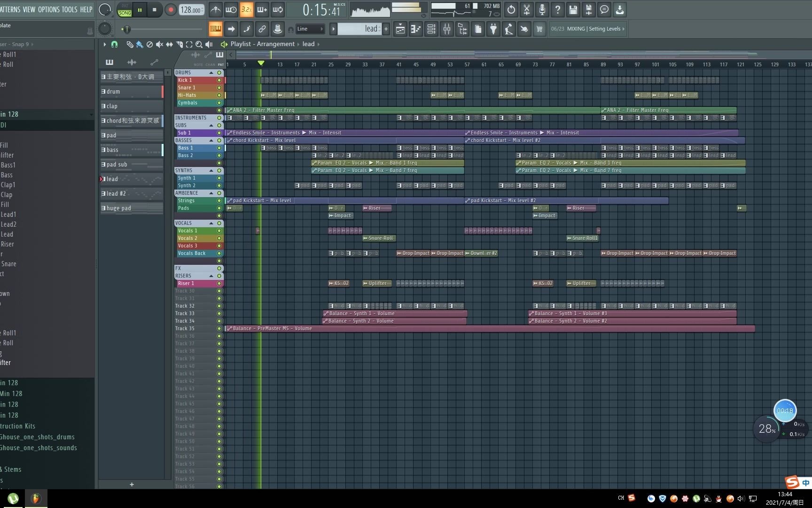Toggle the playlist snap magnet
The height and width of the screenshot is (508, 812).
[114, 44]
